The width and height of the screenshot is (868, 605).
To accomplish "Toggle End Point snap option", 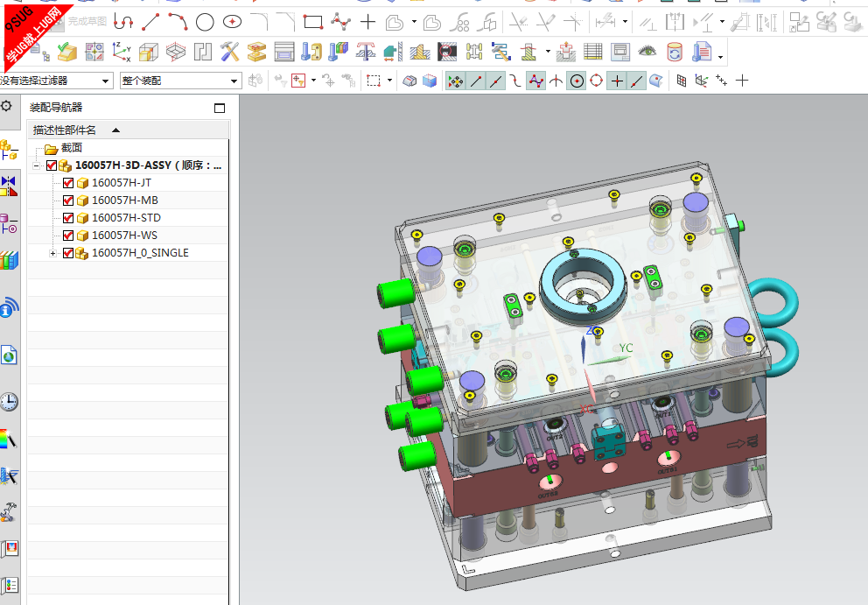I will coord(475,81).
